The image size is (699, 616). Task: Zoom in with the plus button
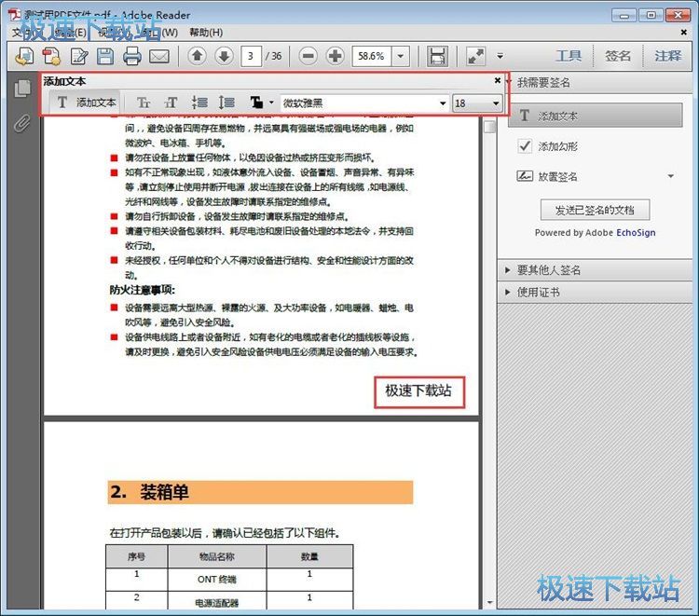pos(335,56)
